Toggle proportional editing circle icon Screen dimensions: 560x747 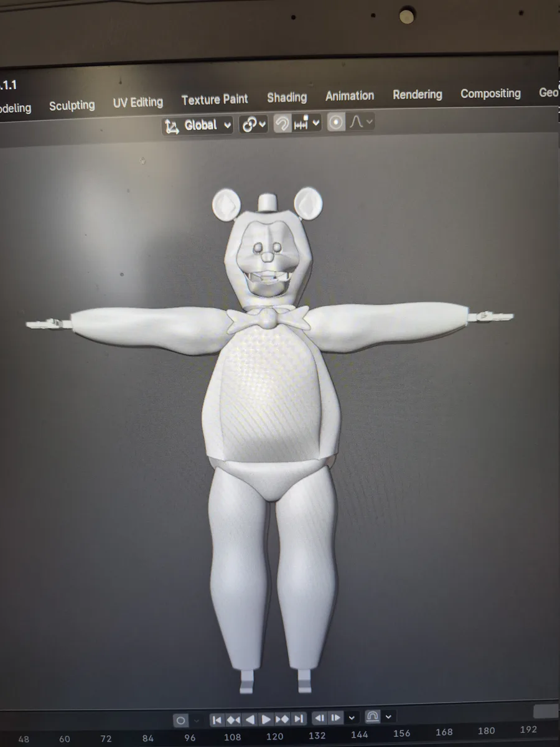pos(336,122)
